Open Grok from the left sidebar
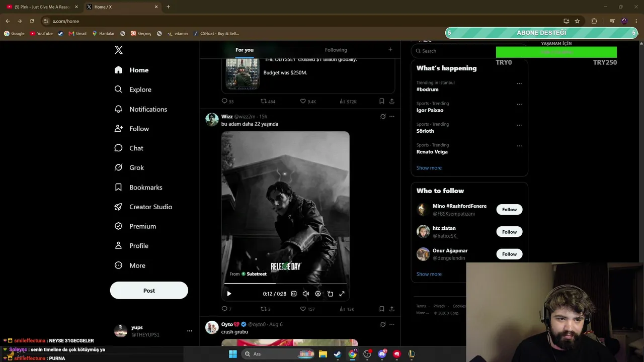Screen dimensions: 644x362 coord(129,167)
